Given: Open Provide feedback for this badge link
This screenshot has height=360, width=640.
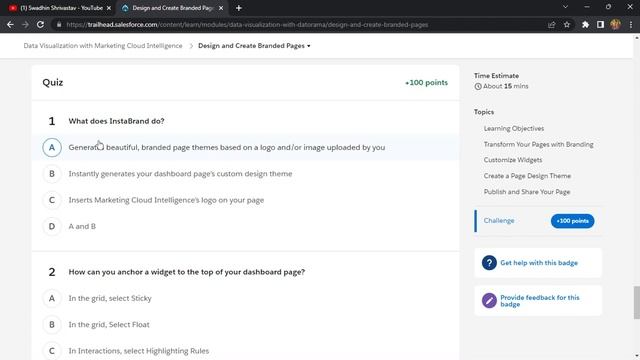Looking at the screenshot, I should click(x=540, y=301).
